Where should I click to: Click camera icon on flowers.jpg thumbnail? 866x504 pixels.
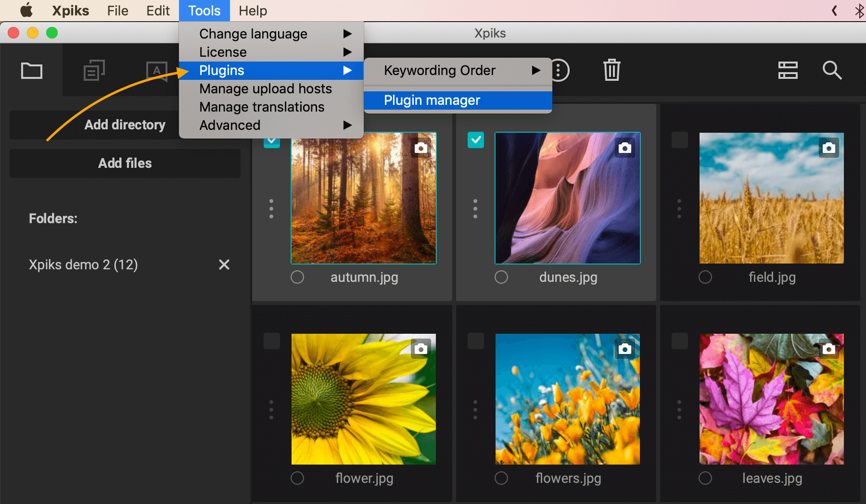point(624,349)
